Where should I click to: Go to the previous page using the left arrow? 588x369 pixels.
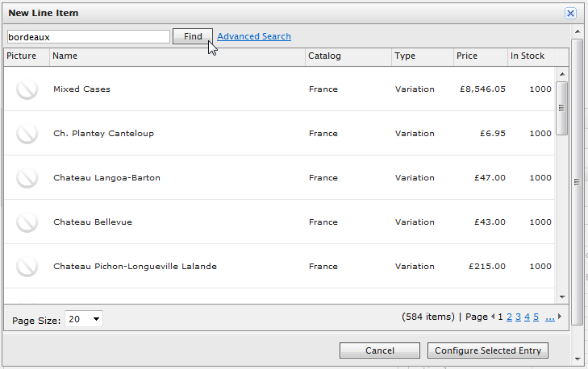pyautogui.click(x=493, y=317)
